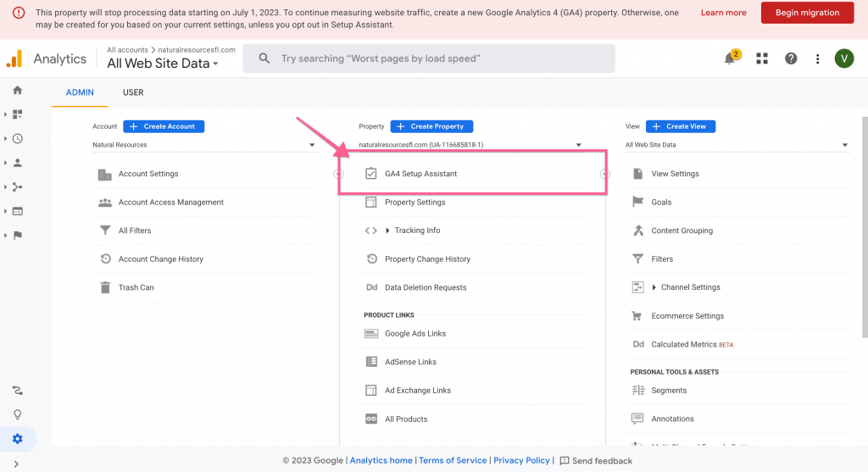Switch to the ADMIN tab

pyautogui.click(x=80, y=92)
